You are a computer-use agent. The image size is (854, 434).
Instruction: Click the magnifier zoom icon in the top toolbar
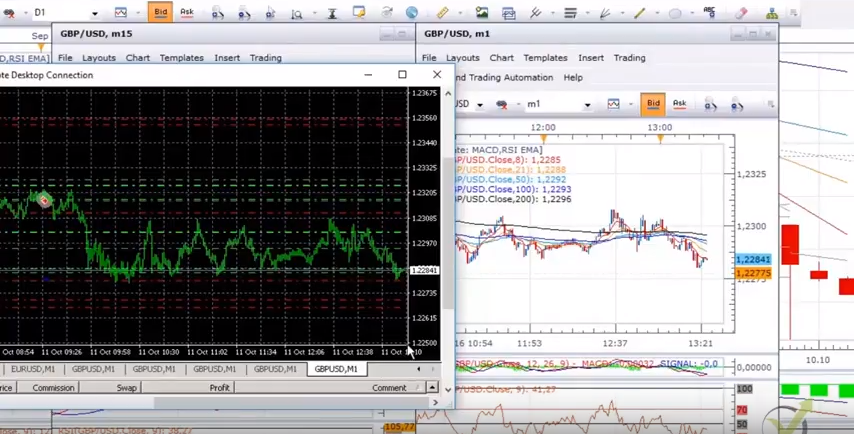297,14
